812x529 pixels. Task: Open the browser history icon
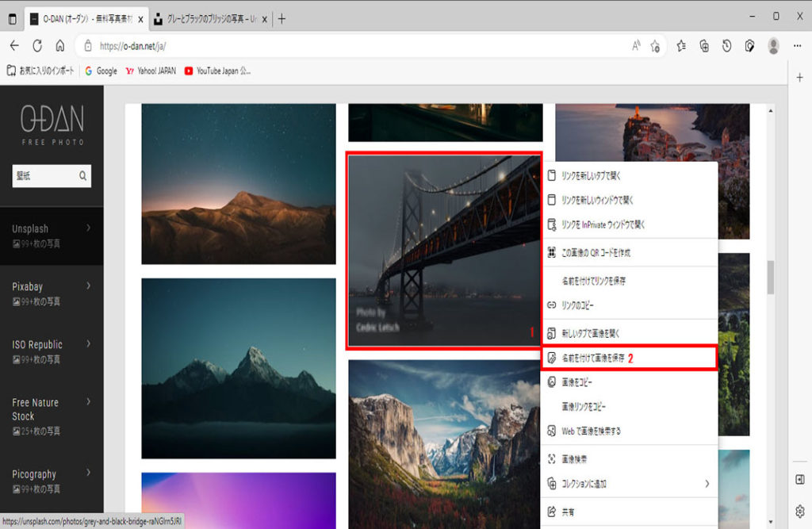[726, 46]
